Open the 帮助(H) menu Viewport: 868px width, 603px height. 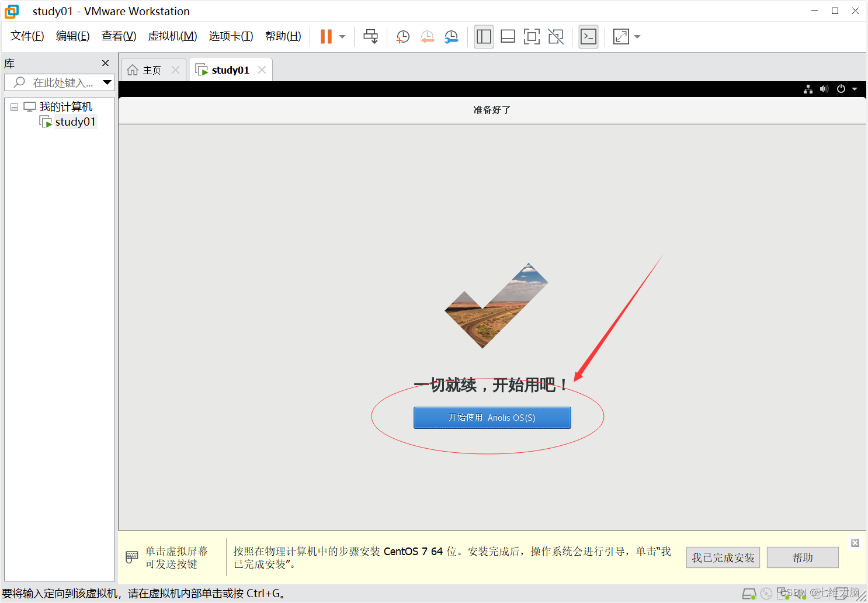tap(283, 36)
